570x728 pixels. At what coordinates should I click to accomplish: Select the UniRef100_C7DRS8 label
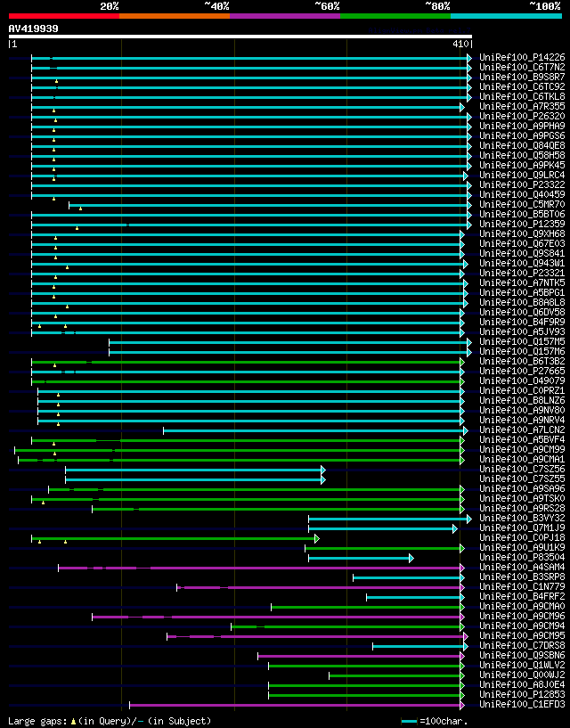[522, 645]
